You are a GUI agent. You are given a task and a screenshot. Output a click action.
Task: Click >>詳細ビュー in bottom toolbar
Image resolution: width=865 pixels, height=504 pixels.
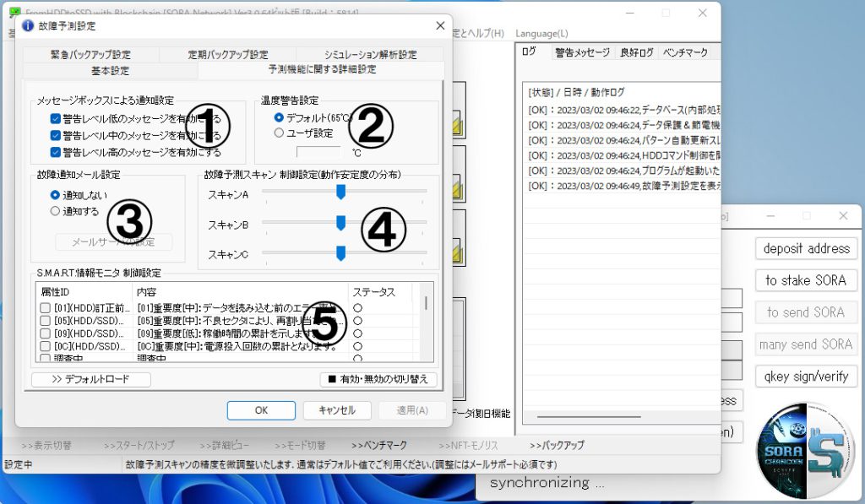coord(225,446)
